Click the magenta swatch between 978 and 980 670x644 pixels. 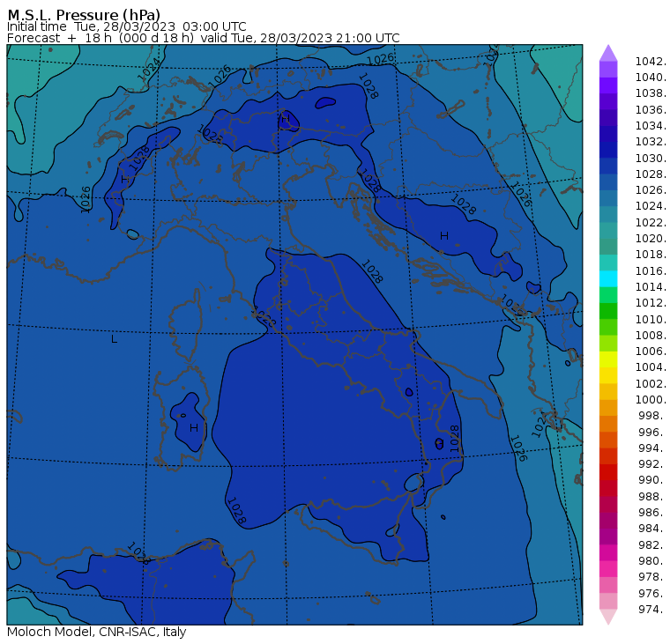pyautogui.click(x=608, y=568)
